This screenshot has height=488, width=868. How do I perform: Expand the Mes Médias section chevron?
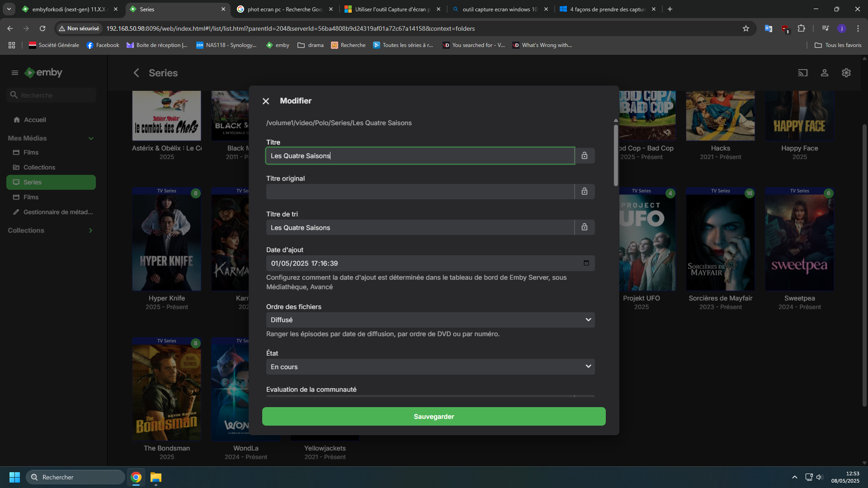91,138
